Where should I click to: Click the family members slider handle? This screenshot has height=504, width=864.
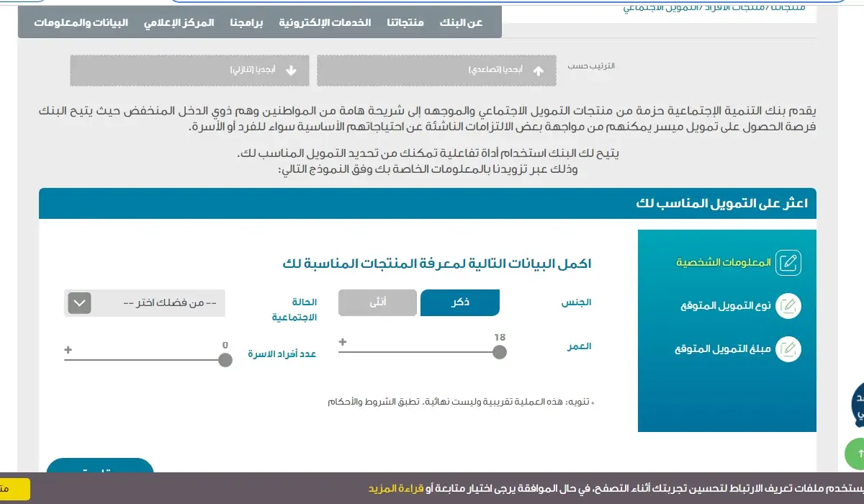point(225,359)
